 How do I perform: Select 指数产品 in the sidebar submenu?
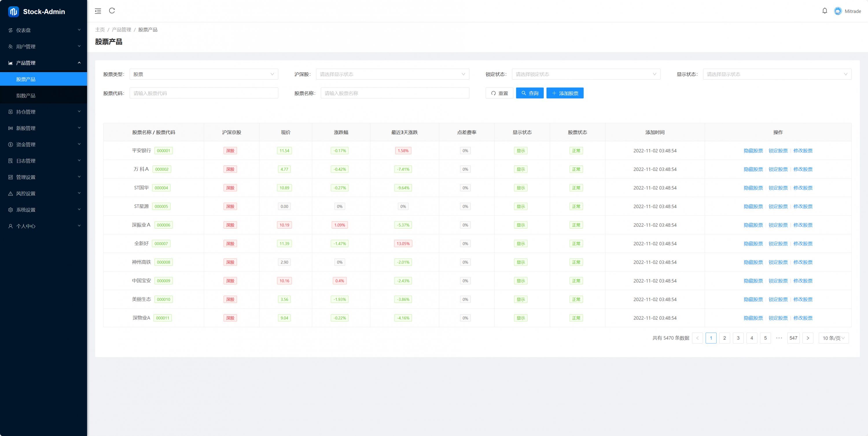[26, 96]
